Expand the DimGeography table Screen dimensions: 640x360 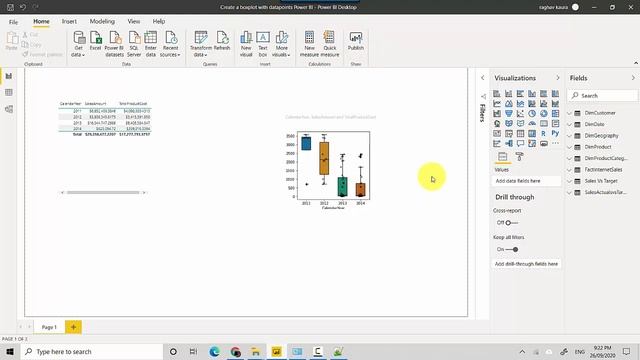click(569, 136)
